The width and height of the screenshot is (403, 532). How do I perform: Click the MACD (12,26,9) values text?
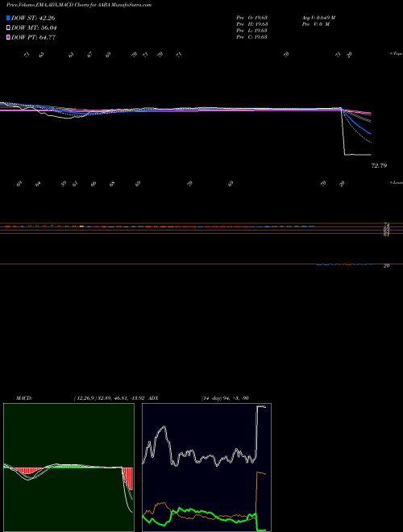click(x=109, y=398)
